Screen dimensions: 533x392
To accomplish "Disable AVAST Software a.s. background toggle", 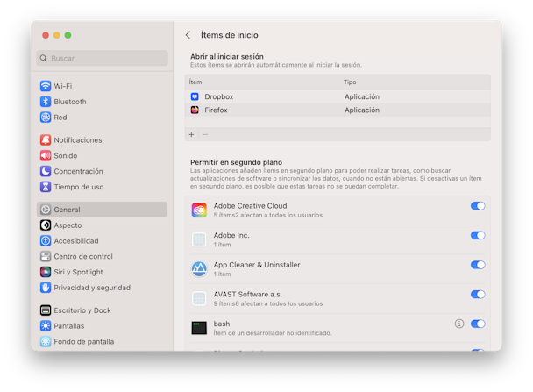I will coord(478,295).
